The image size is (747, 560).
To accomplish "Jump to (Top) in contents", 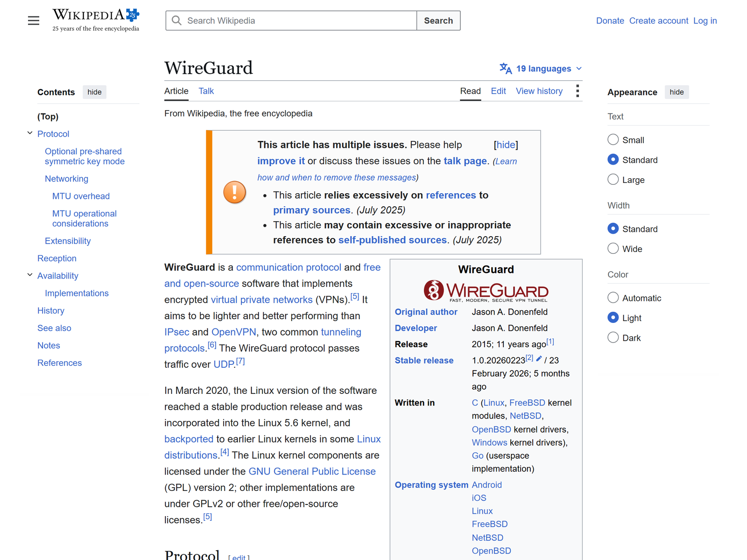I will (48, 116).
